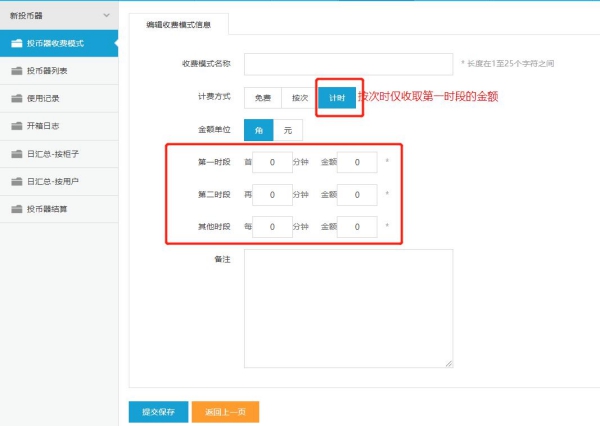The height and width of the screenshot is (426, 600).
Task: Open 日汇总-按柜子 sidebar item
Action: (x=59, y=154)
